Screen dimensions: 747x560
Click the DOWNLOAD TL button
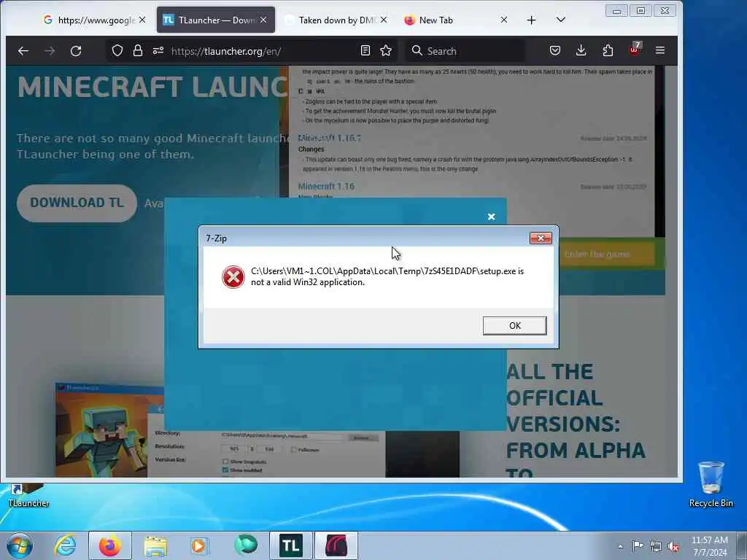click(77, 203)
